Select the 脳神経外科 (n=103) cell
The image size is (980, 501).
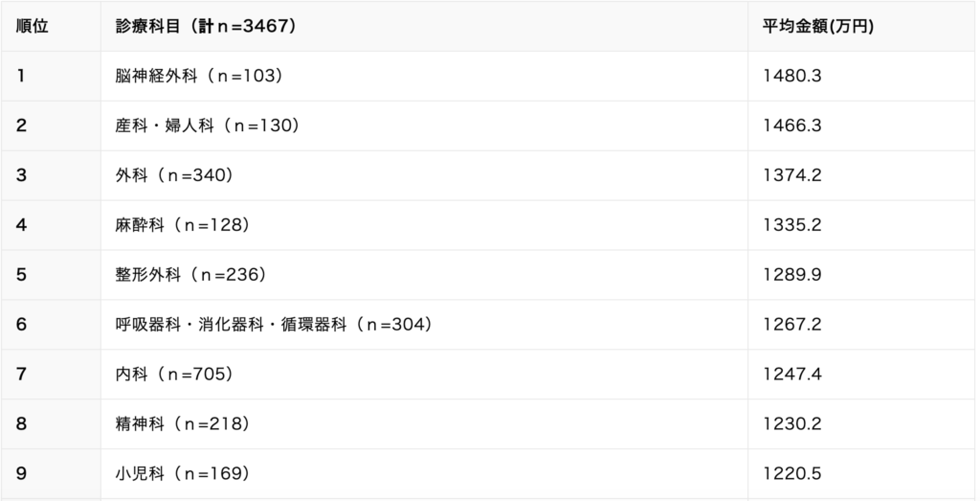pyautogui.click(x=199, y=76)
